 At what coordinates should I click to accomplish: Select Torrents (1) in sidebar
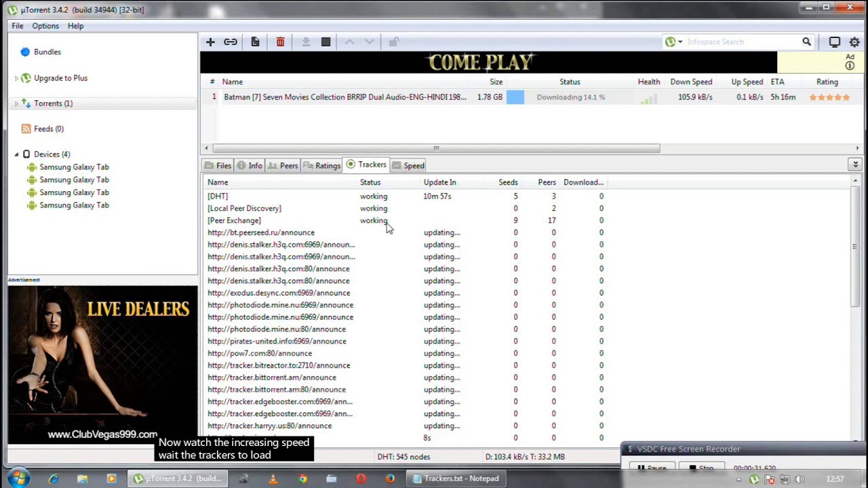tap(53, 104)
